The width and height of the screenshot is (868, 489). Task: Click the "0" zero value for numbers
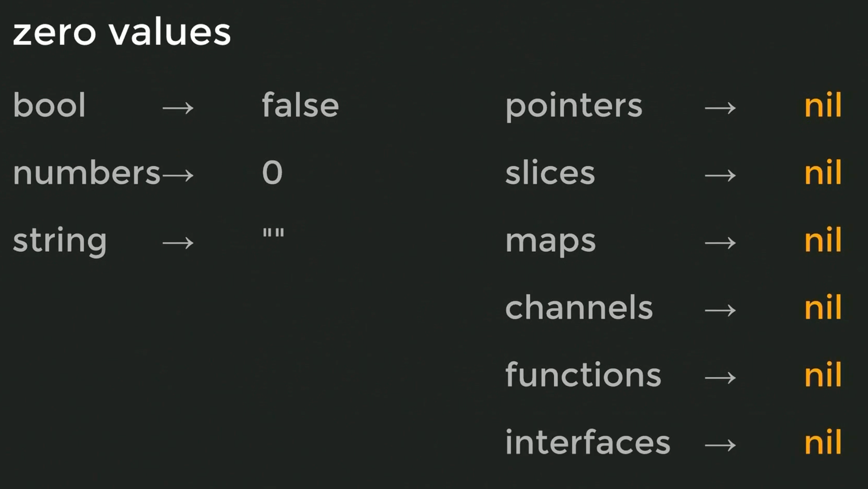273,173
